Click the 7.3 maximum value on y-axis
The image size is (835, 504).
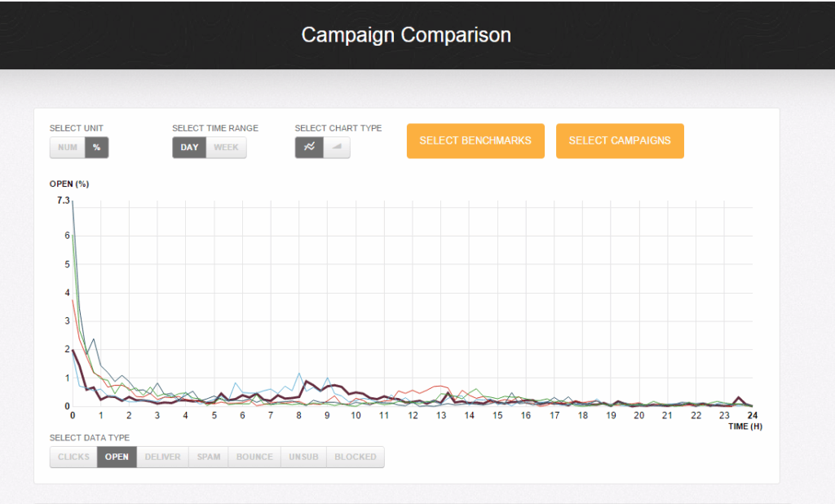64,201
